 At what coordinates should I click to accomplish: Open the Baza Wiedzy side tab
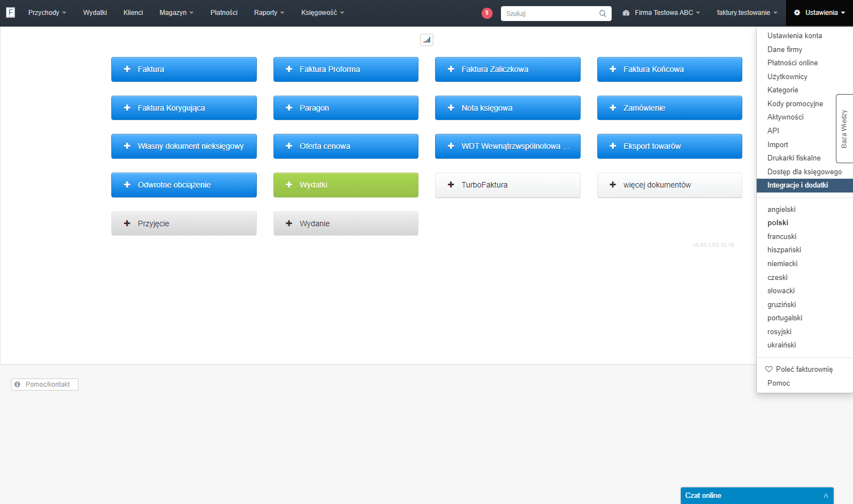point(844,129)
